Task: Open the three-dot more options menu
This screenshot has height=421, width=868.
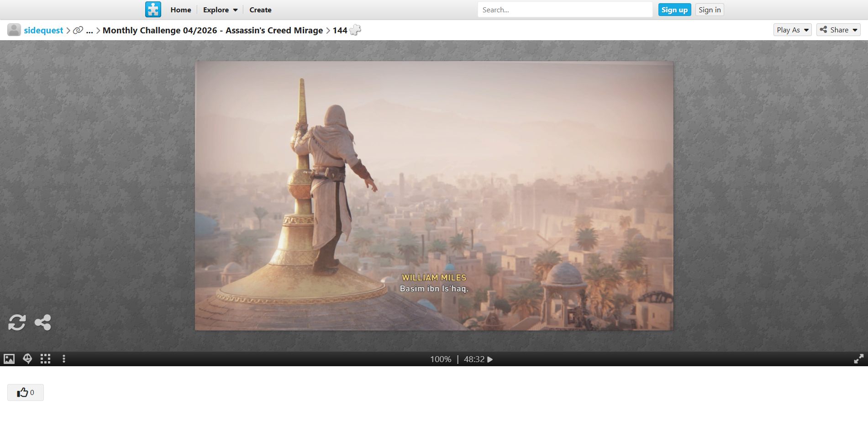Action: click(x=64, y=359)
